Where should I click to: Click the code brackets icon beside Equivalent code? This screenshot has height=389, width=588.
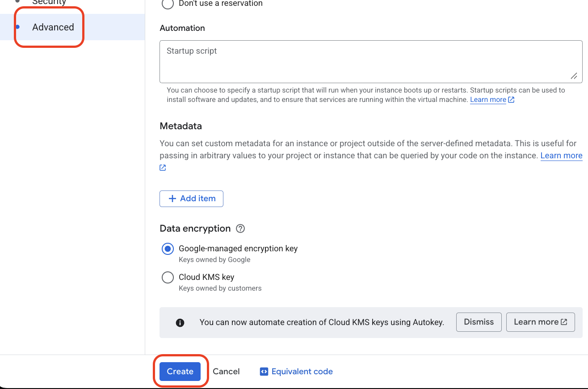coord(264,372)
